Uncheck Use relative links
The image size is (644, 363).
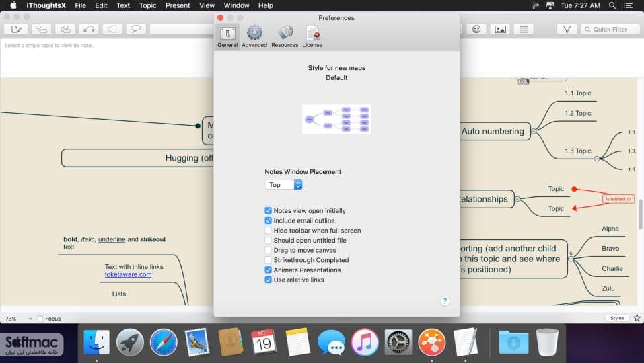269,280
